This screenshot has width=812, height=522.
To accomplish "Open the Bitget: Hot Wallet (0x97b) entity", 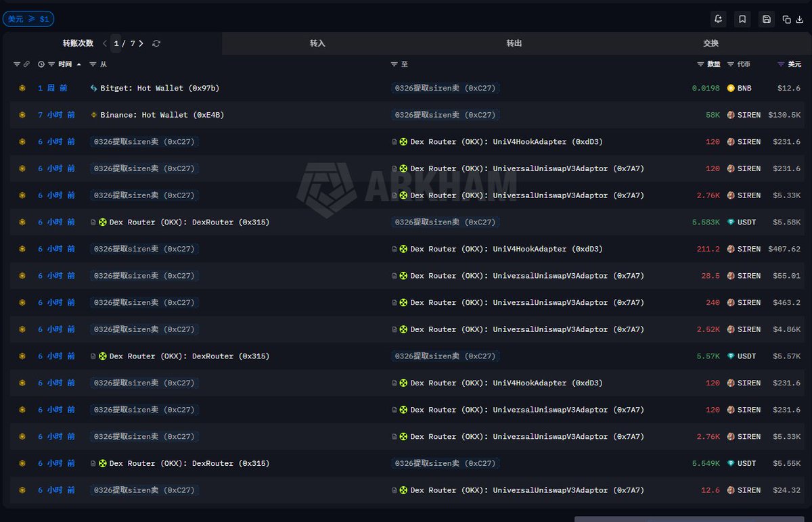I will 160,88.
